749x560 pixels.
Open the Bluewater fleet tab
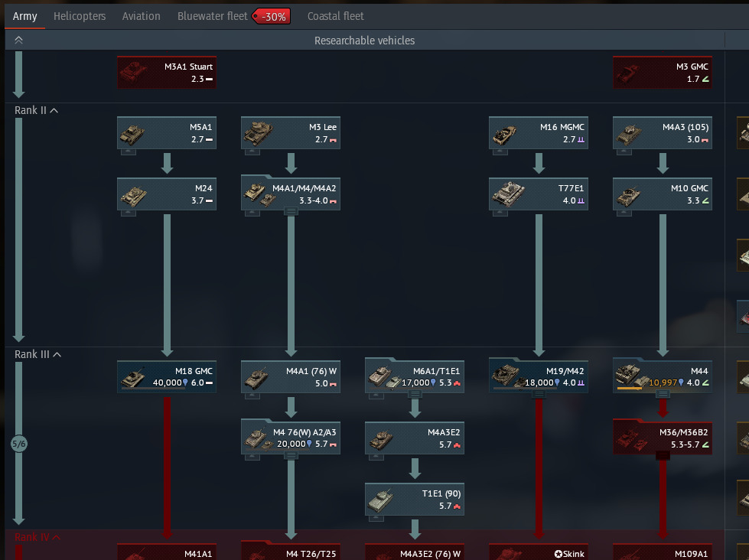(213, 16)
